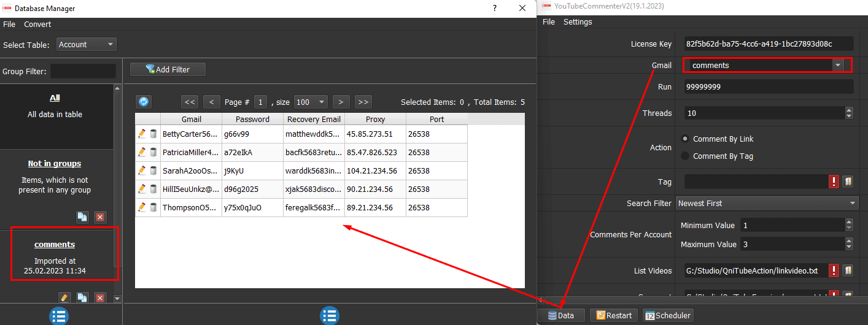This screenshot has height=325, width=868.
Task: Select the All group
Action: coord(55,97)
